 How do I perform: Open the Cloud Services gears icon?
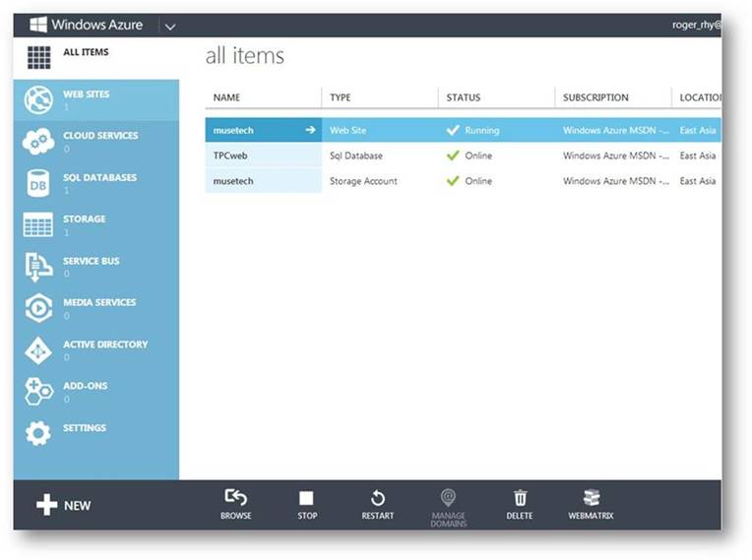point(38,141)
